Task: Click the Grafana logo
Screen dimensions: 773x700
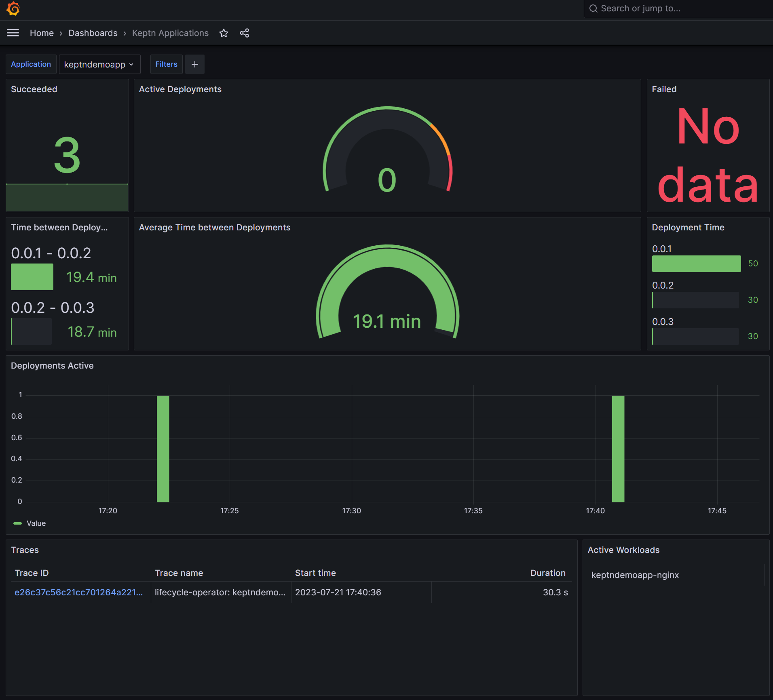Action: (x=13, y=8)
